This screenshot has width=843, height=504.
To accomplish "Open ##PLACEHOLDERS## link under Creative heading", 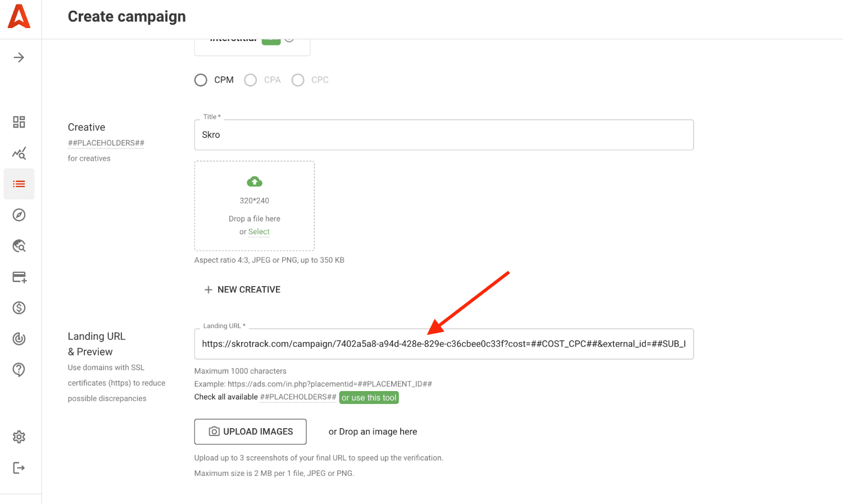I will (106, 143).
